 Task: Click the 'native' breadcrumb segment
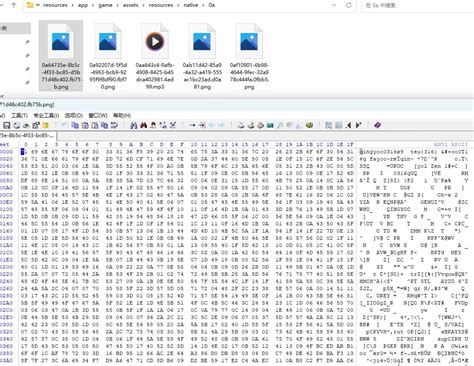point(191,5)
